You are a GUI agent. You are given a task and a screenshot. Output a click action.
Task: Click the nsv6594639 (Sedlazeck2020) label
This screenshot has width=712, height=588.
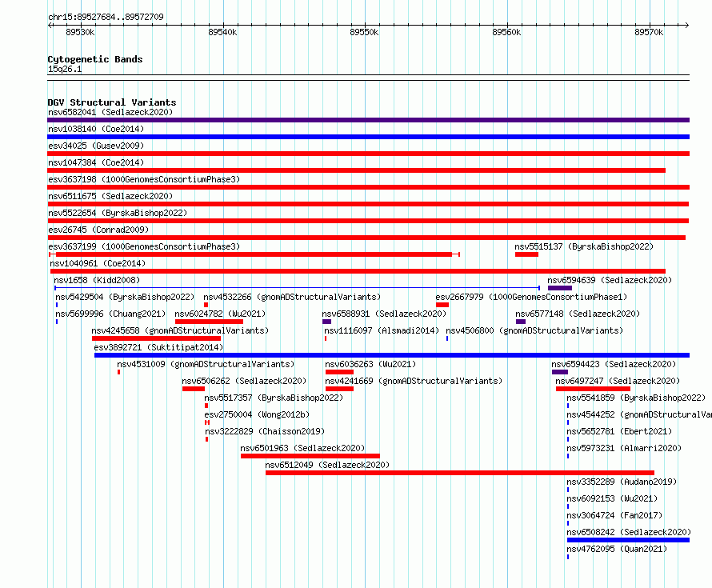coord(610,280)
